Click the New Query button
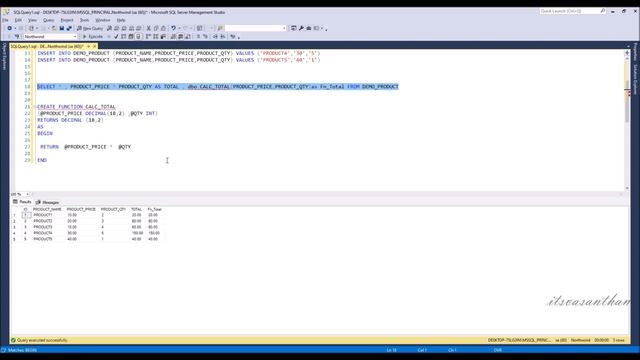The height and width of the screenshot is (360, 640). [90, 28]
